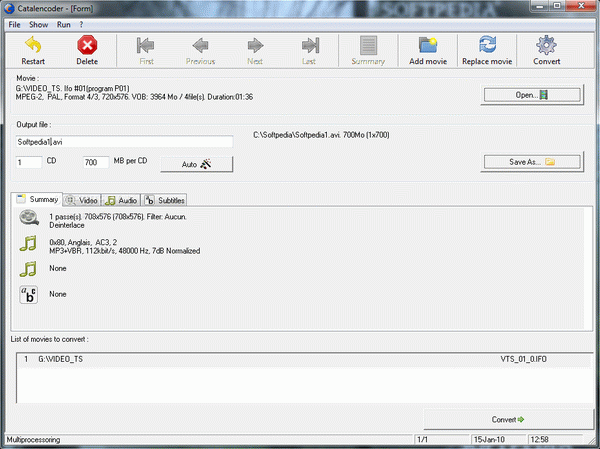
Task: Click the 1/1 status bar counter
Action: 422,439
